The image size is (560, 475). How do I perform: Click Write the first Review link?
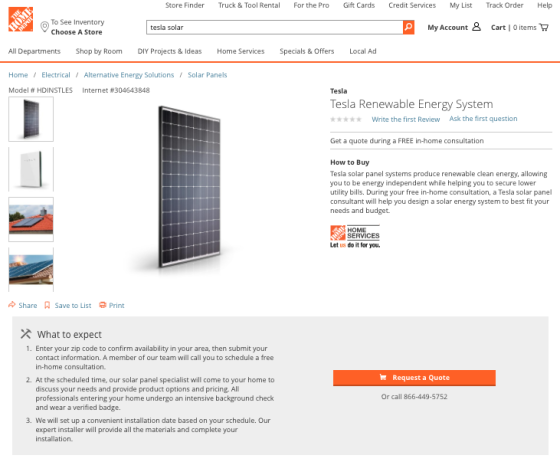pos(406,119)
